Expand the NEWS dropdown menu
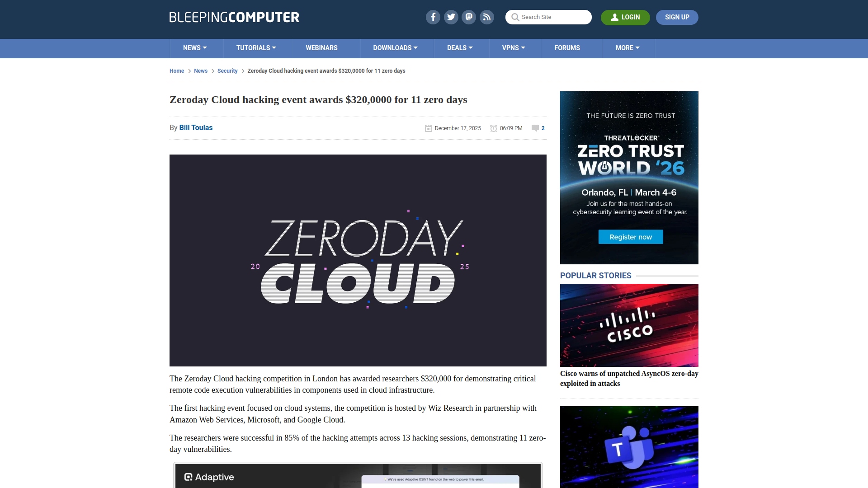The width and height of the screenshot is (868, 488). (x=195, y=48)
